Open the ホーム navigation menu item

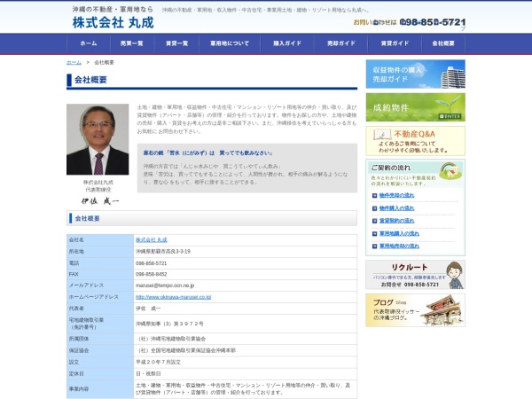click(x=89, y=43)
